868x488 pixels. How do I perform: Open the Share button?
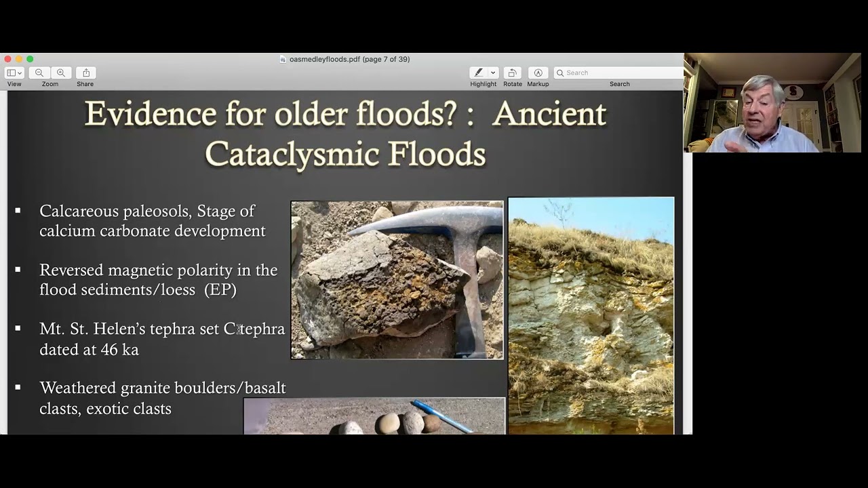pos(86,73)
